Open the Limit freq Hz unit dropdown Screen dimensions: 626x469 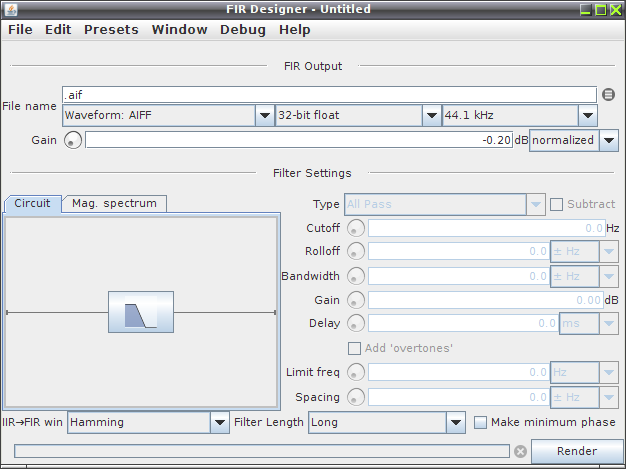tap(584, 372)
